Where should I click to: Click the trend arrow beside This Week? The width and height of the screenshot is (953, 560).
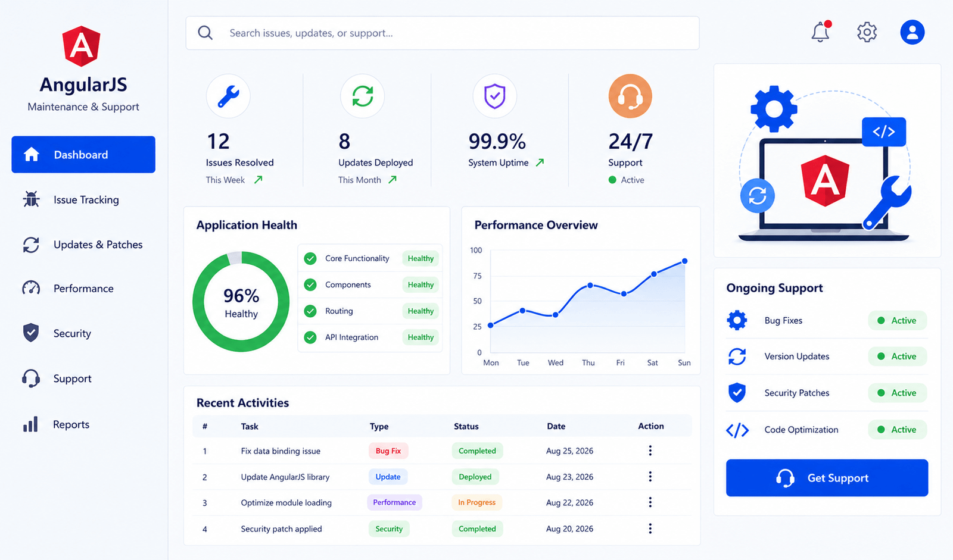(259, 180)
